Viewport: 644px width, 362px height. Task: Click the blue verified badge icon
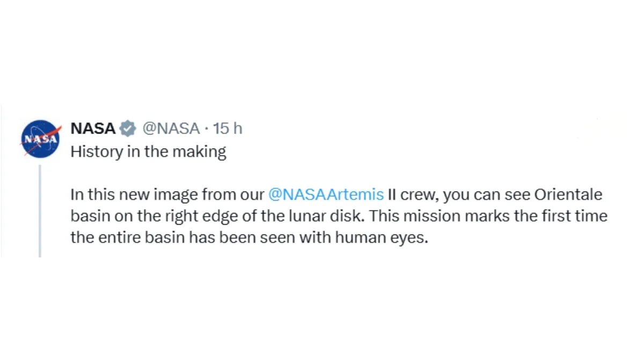[x=127, y=129]
